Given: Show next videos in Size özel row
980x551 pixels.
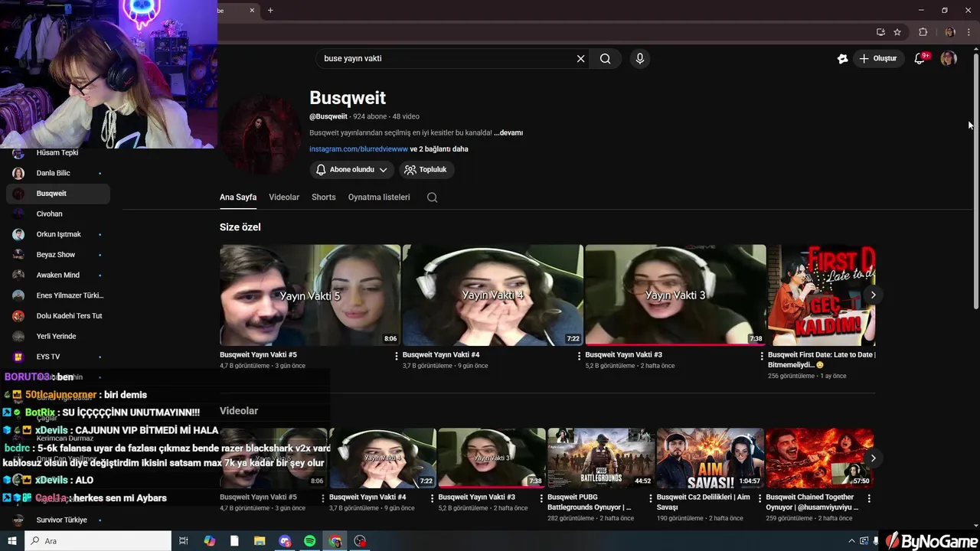Looking at the screenshot, I should pos(873,295).
